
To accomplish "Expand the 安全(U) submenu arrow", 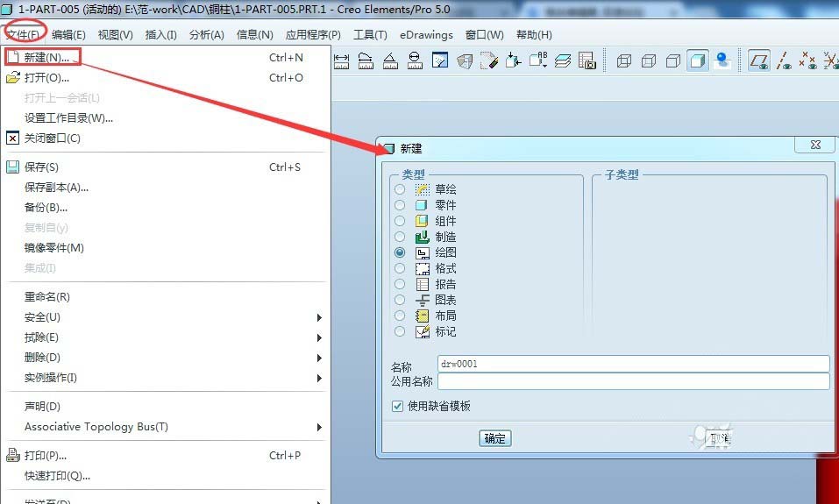I will (319, 317).
